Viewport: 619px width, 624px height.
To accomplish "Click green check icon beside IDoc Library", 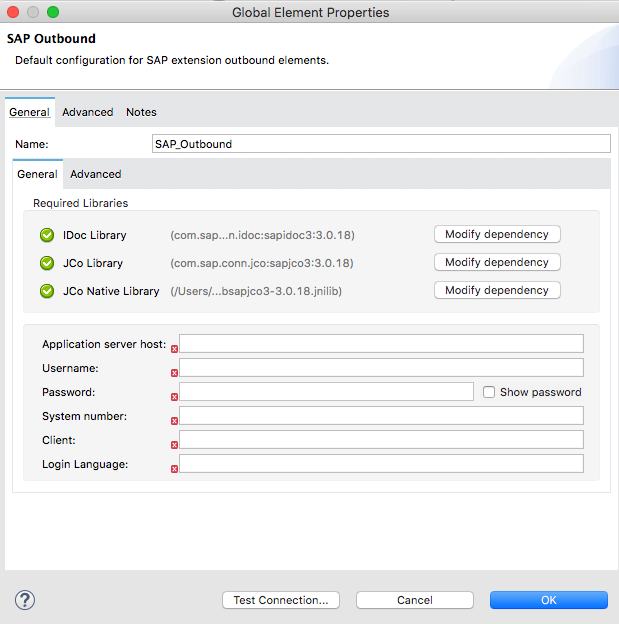I will pyautogui.click(x=46, y=235).
